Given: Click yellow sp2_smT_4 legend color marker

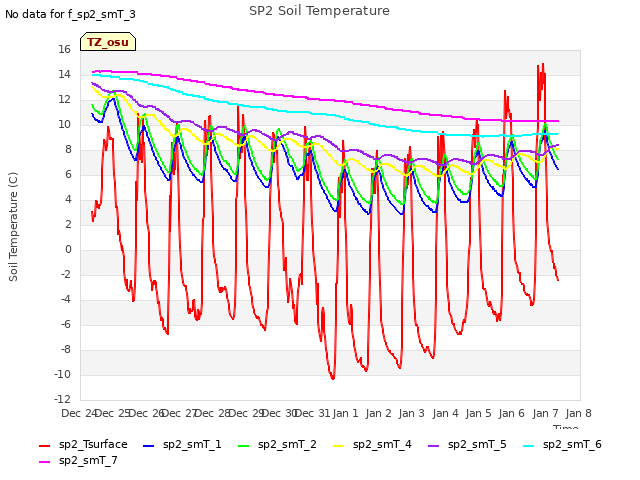Looking at the screenshot, I should point(339,446).
